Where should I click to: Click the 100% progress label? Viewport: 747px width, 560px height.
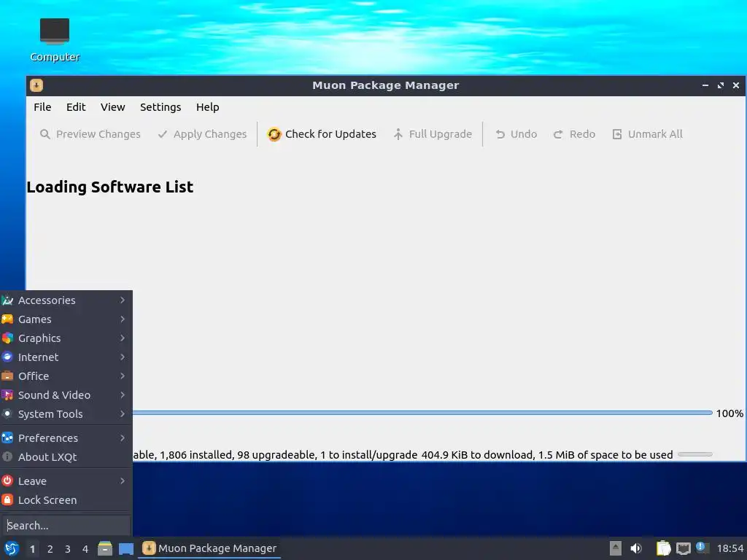(729, 413)
